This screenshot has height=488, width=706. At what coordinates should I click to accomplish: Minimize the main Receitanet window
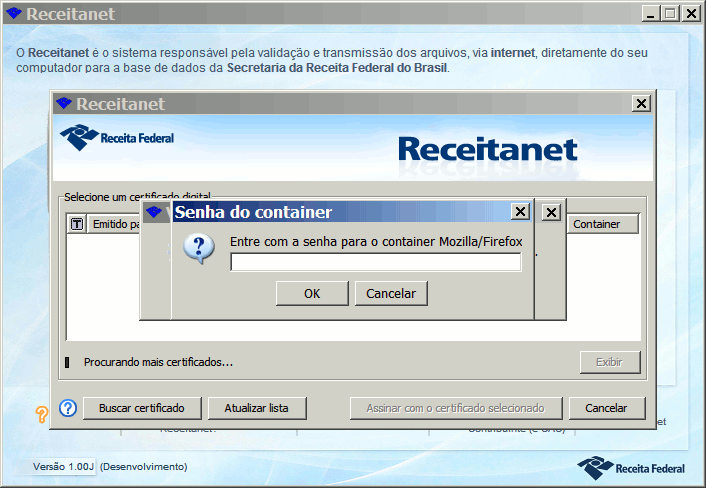coord(651,14)
